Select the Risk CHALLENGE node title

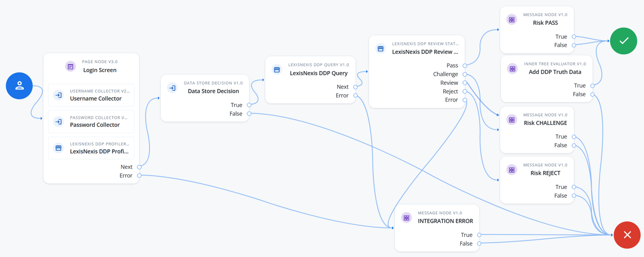pyautogui.click(x=545, y=123)
